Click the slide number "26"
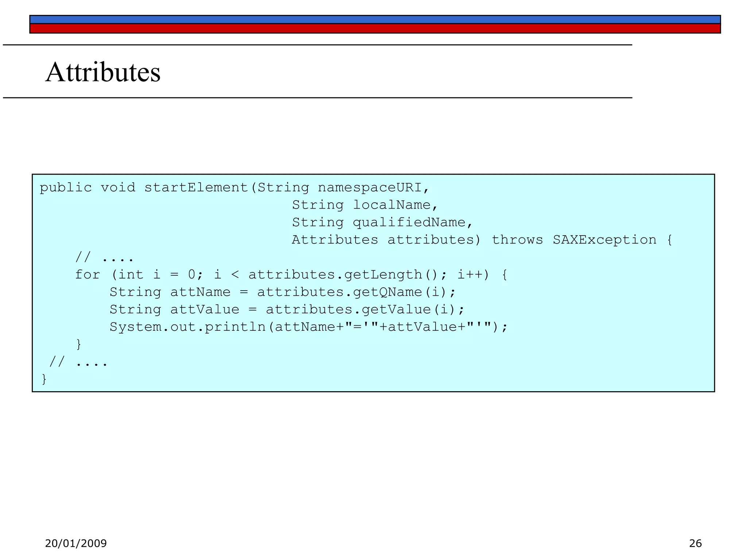 click(x=695, y=544)
